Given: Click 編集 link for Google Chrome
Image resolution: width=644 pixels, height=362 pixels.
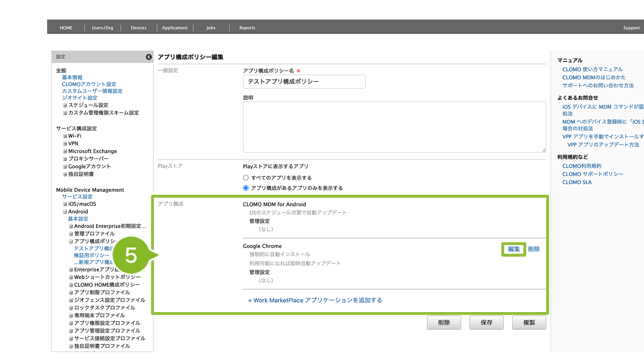Looking at the screenshot, I should (514, 249).
